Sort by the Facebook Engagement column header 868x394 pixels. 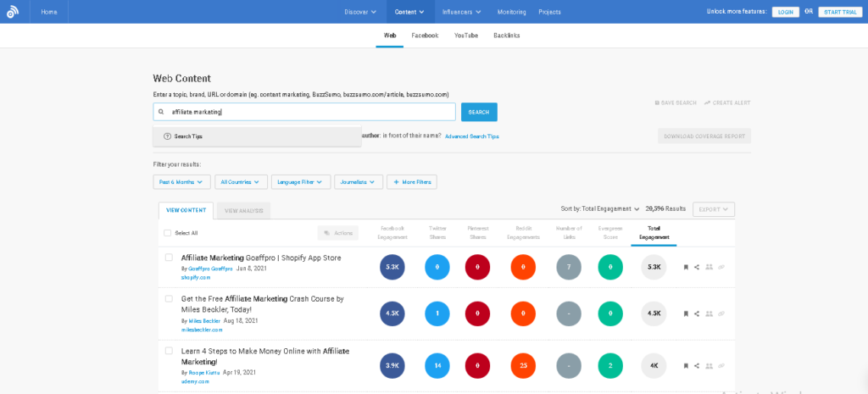[x=392, y=233]
